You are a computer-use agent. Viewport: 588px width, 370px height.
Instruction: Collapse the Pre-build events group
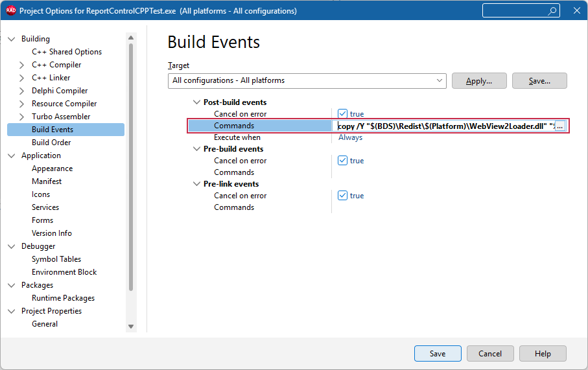[196, 149]
